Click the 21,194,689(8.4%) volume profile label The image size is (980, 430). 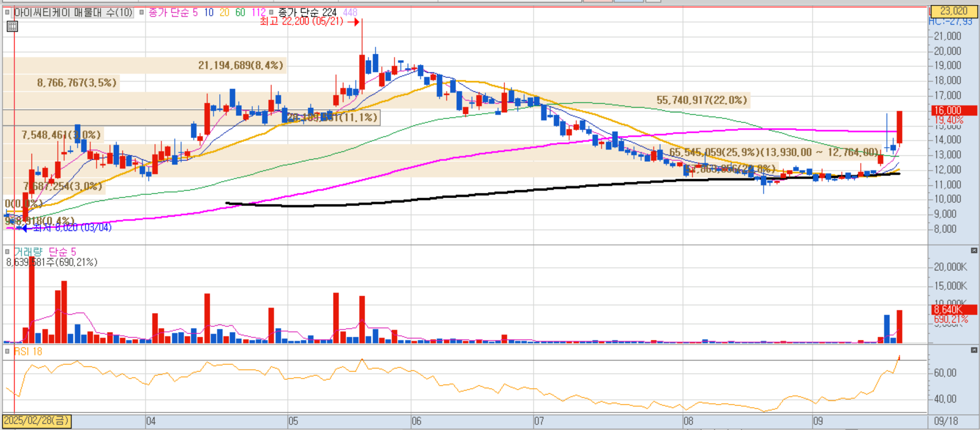coord(241,65)
